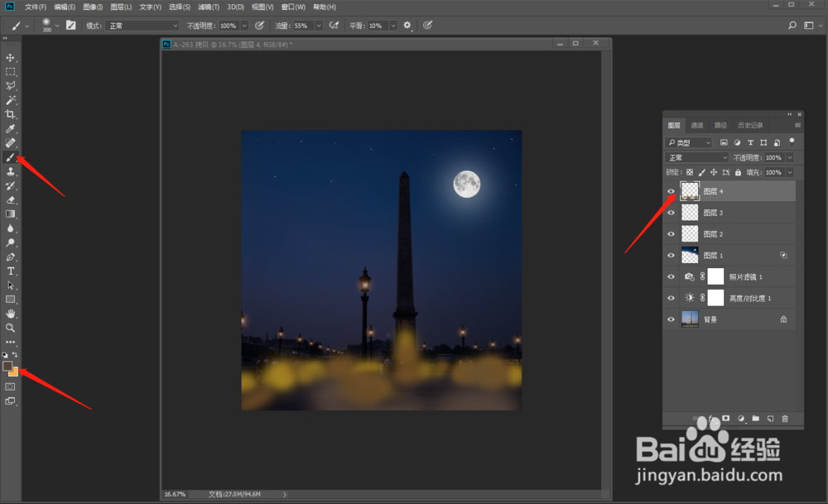This screenshot has height=504, width=828.
Task: Select the Move tool
Action: [x=10, y=58]
